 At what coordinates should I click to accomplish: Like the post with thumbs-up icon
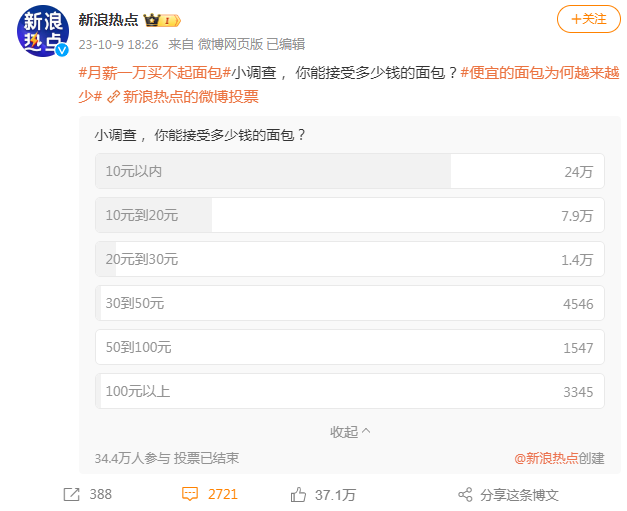click(x=297, y=494)
